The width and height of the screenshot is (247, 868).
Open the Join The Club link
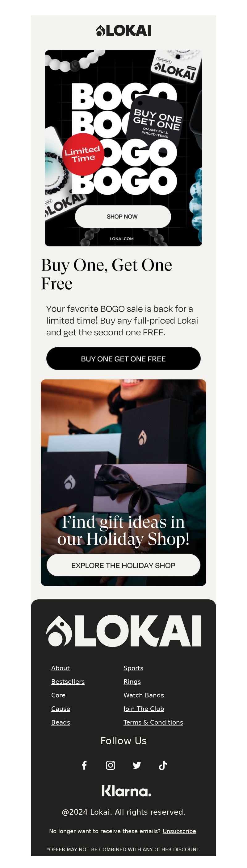click(144, 709)
